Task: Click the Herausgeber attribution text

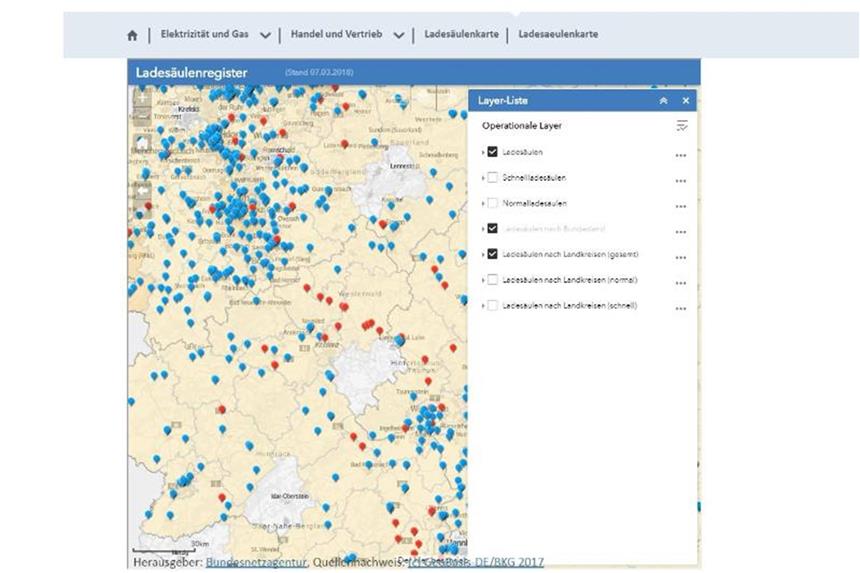Action: click(x=168, y=562)
